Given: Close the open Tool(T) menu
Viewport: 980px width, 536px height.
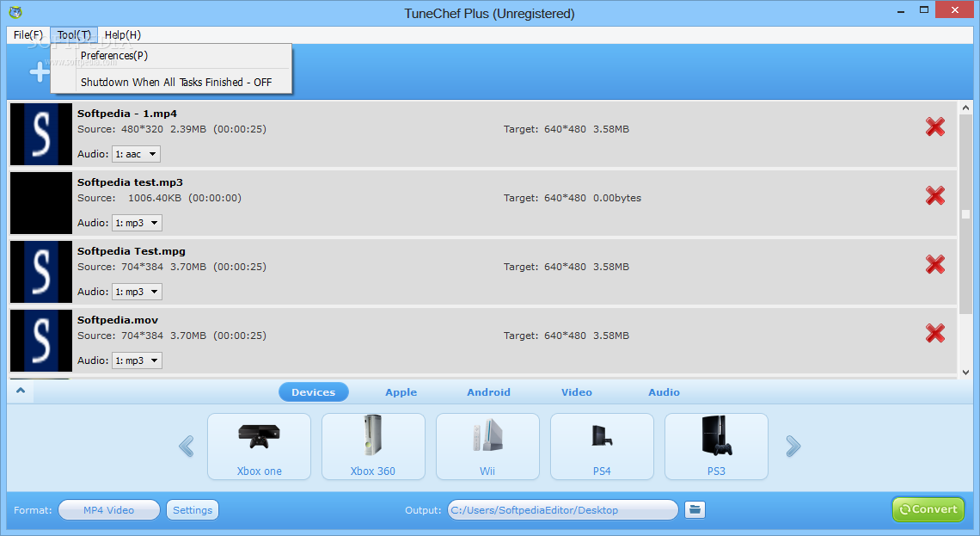Looking at the screenshot, I should pos(74,35).
